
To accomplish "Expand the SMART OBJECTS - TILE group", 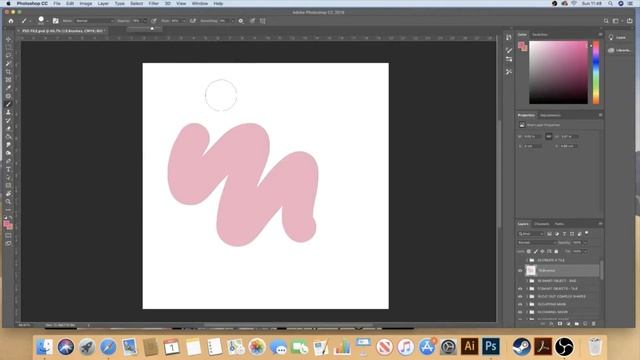I will coord(527,289).
